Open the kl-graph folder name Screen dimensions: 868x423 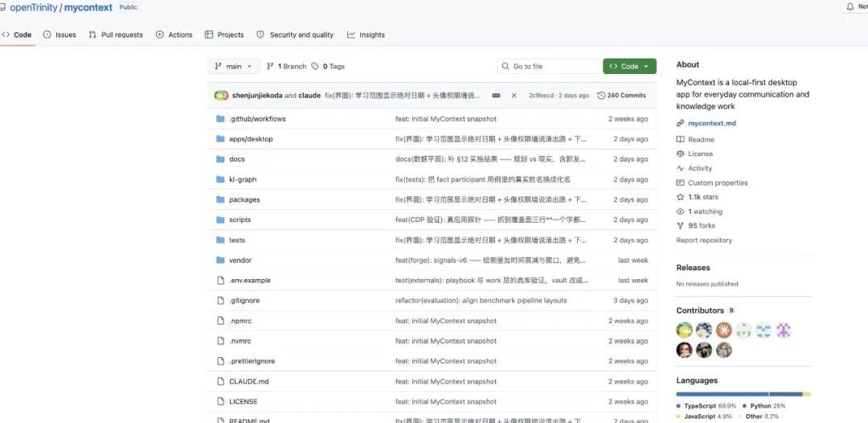[x=243, y=179]
